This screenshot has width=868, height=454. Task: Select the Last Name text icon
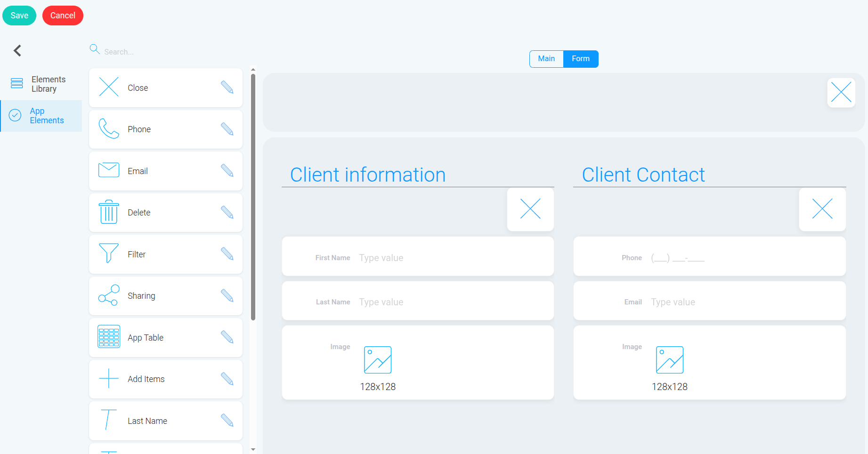point(109,420)
